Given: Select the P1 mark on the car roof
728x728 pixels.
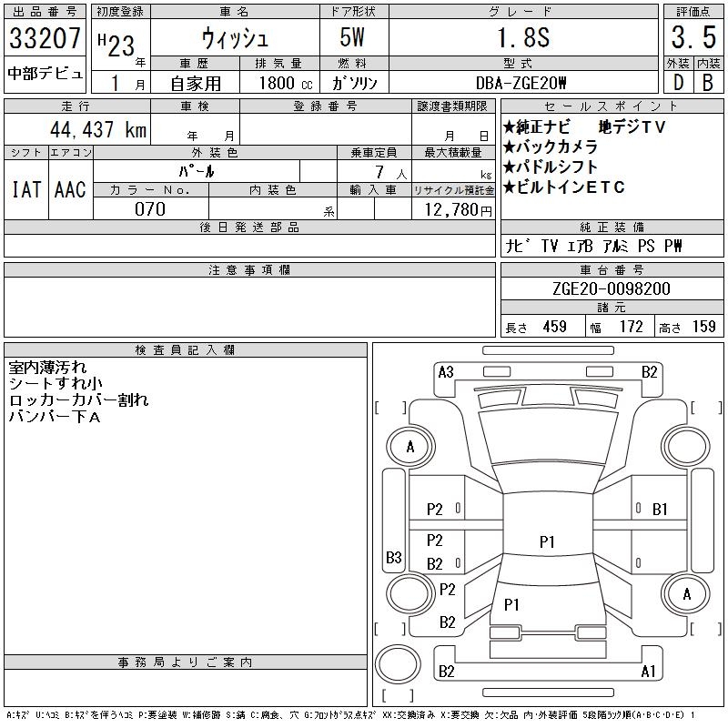Looking at the screenshot, I should click(547, 542).
